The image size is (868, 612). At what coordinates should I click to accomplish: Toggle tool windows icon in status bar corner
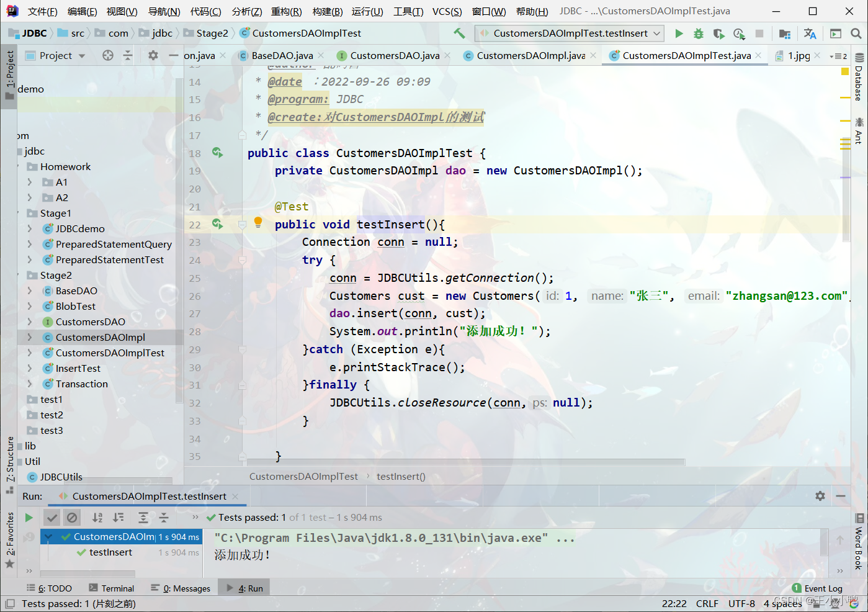[10, 604]
